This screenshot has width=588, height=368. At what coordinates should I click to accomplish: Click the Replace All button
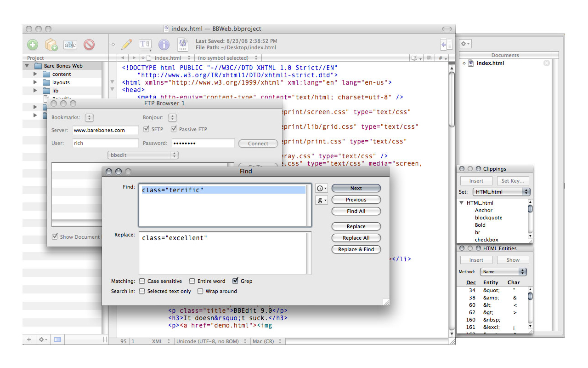(x=356, y=238)
